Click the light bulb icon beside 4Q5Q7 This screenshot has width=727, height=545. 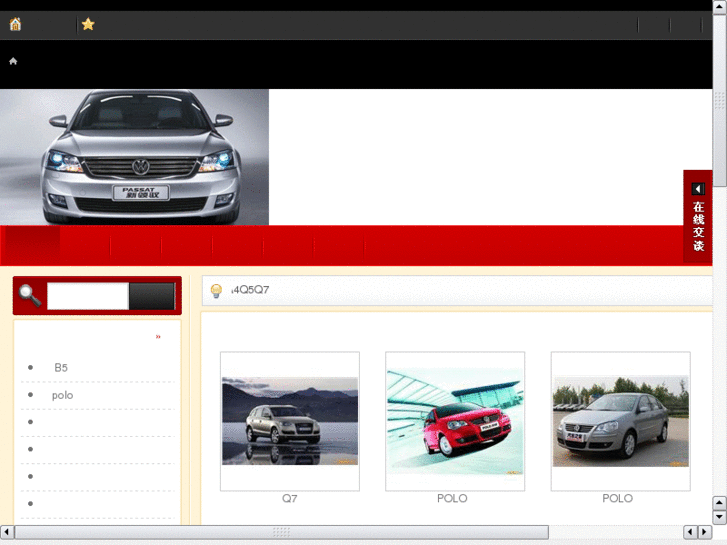click(x=216, y=291)
